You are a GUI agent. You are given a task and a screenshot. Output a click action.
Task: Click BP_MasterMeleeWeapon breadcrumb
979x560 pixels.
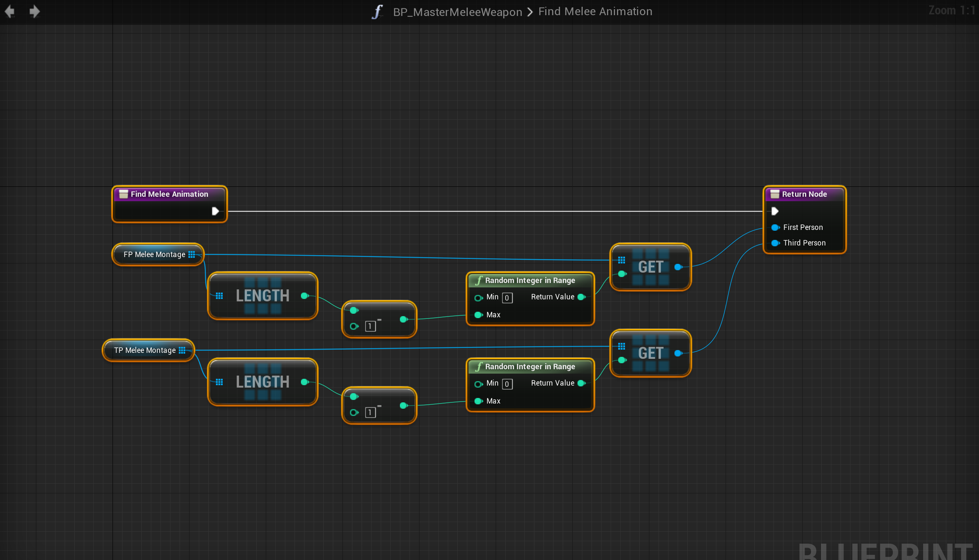(x=457, y=12)
